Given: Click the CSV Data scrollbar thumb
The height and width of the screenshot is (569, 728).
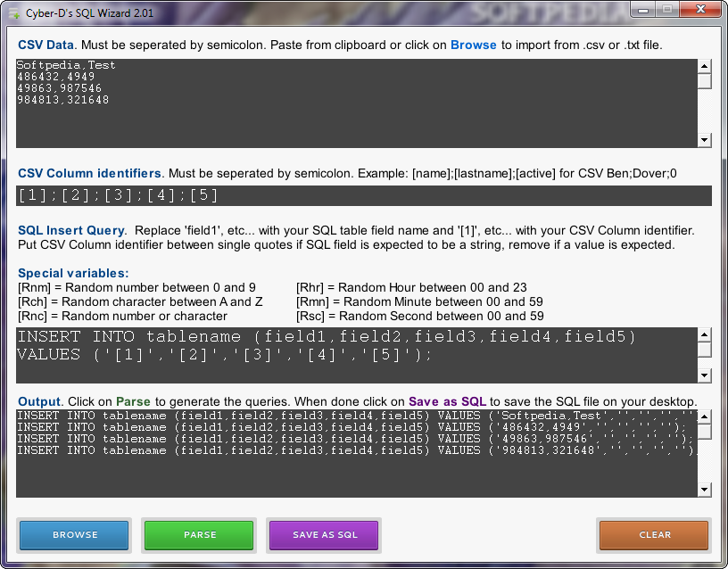Looking at the screenshot, I should [704, 81].
